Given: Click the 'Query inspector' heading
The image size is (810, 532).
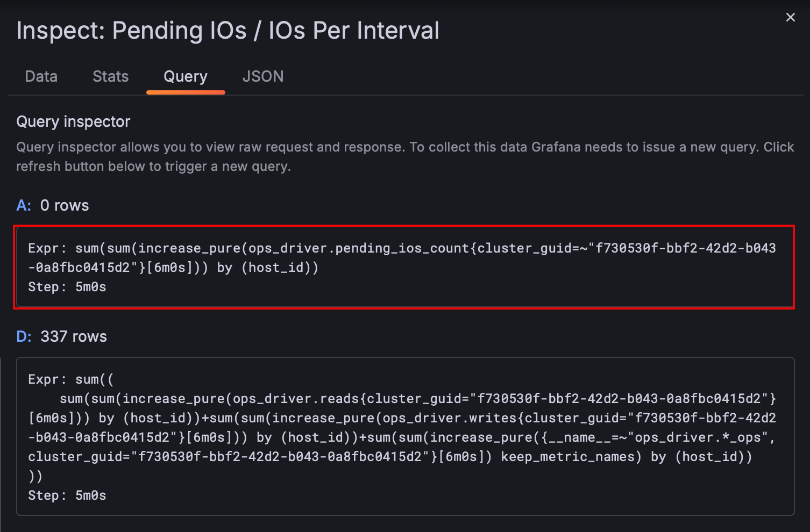Looking at the screenshot, I should 73,122.
